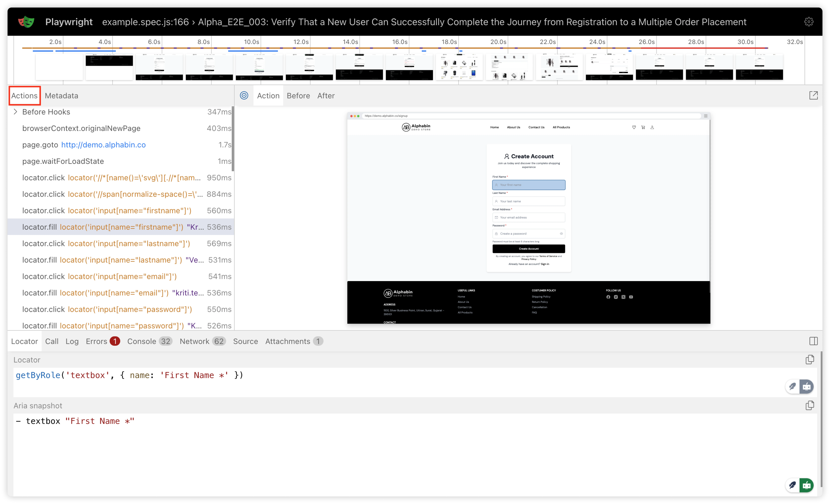
Task: Click the Facebook icon in snapshot footer
Action: 608,297
